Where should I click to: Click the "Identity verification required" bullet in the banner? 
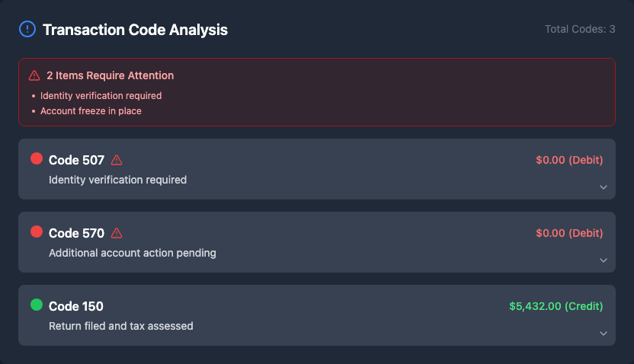point(101,96)
